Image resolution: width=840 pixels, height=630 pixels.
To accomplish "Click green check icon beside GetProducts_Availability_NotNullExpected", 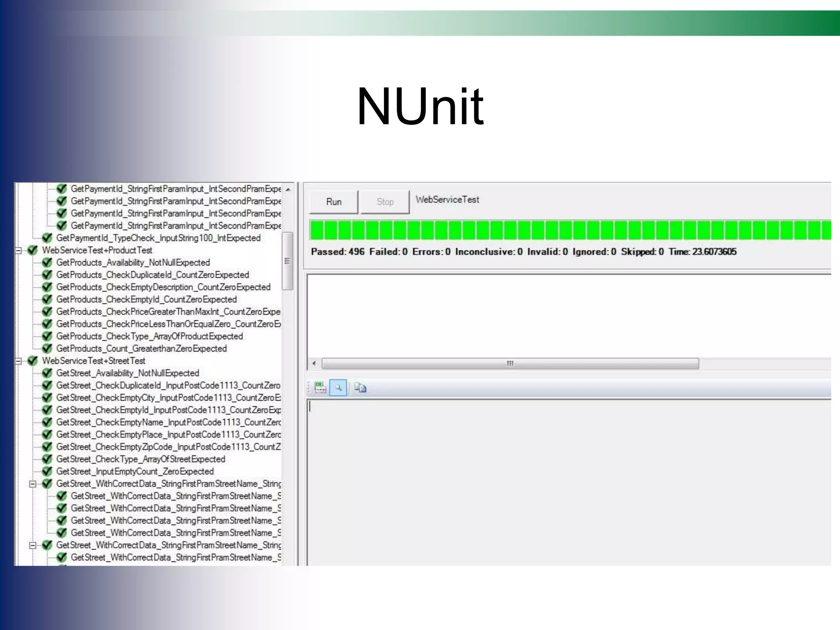I will (47, 262).
